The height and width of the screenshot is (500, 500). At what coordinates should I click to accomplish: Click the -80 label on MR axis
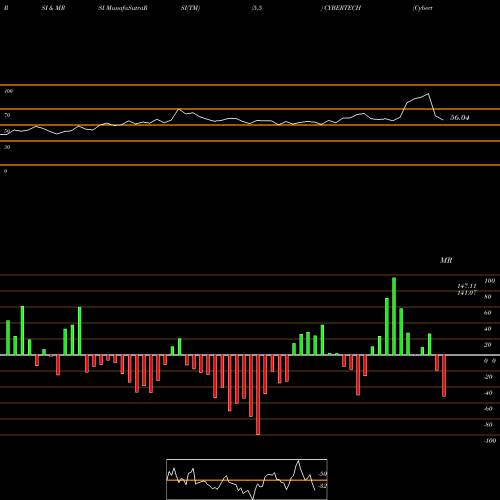[x=488, y=425]
